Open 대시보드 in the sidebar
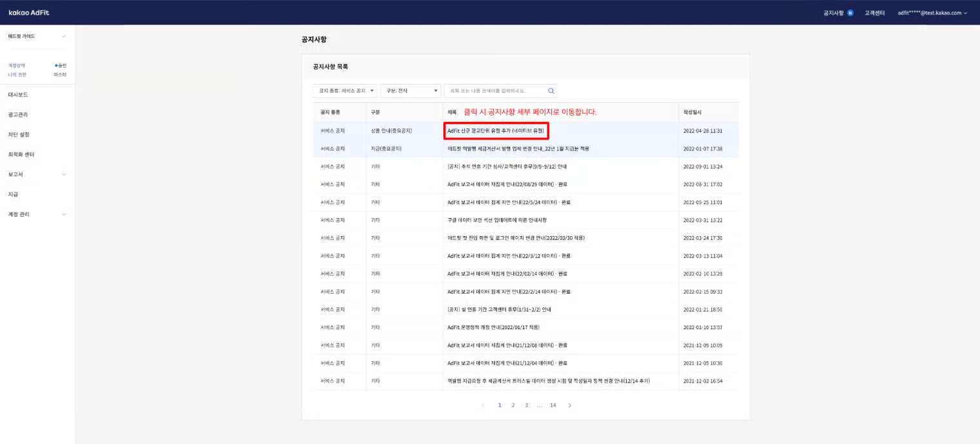 tap(18, 95)
